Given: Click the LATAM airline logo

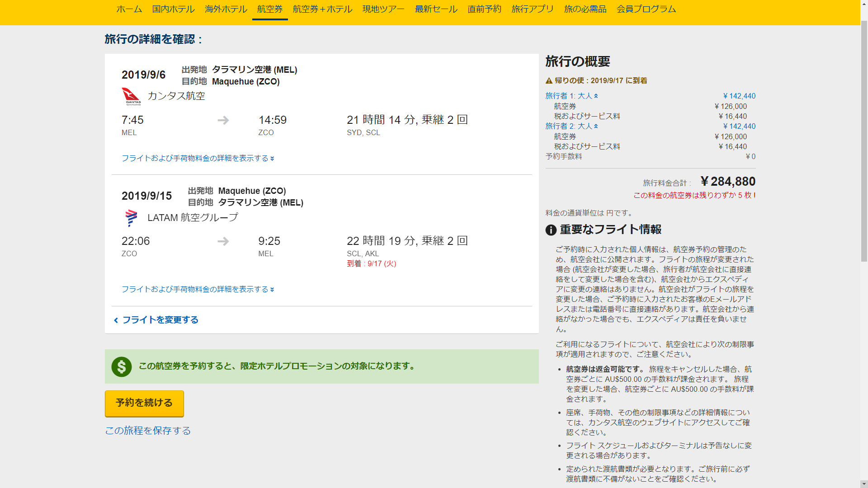Looking at the screenshot, I should [x=131, y=218].
